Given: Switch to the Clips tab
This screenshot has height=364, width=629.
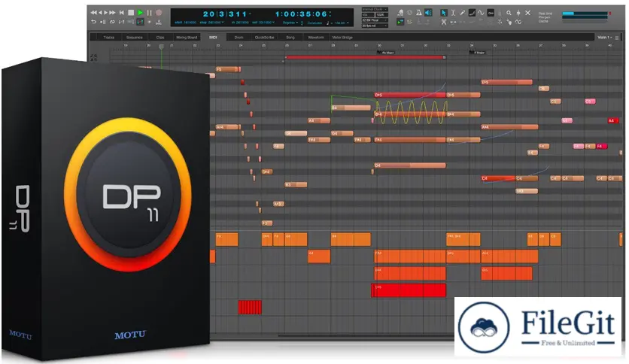Looking at the screenshot, I should pyautogui.click(x=160, y=38).
